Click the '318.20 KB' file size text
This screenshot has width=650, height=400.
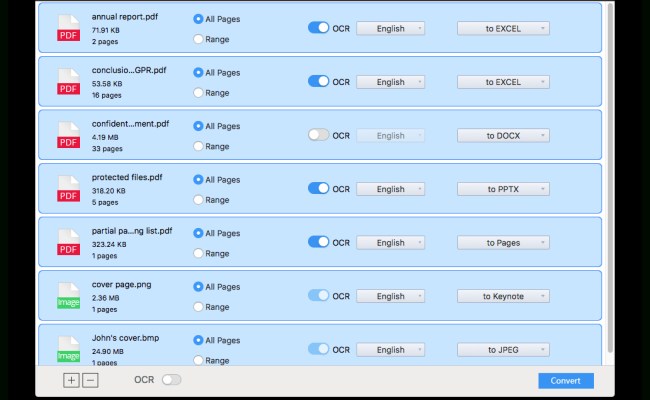point(109,191)
